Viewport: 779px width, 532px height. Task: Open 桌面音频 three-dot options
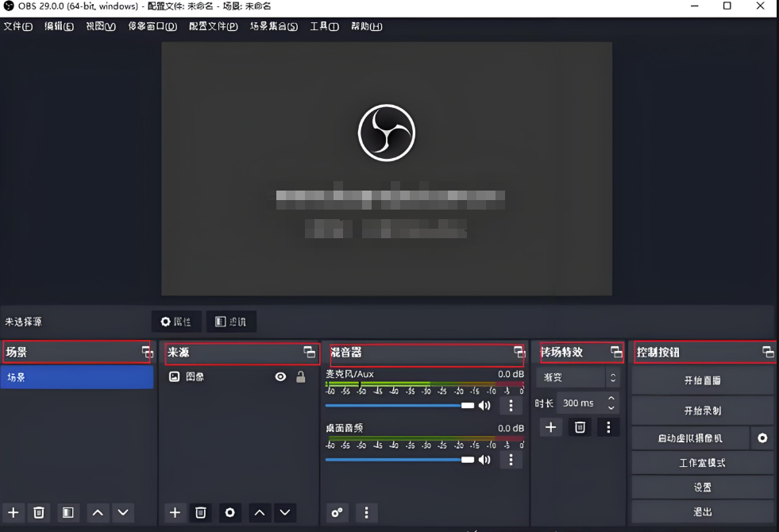tap(511, 460)
